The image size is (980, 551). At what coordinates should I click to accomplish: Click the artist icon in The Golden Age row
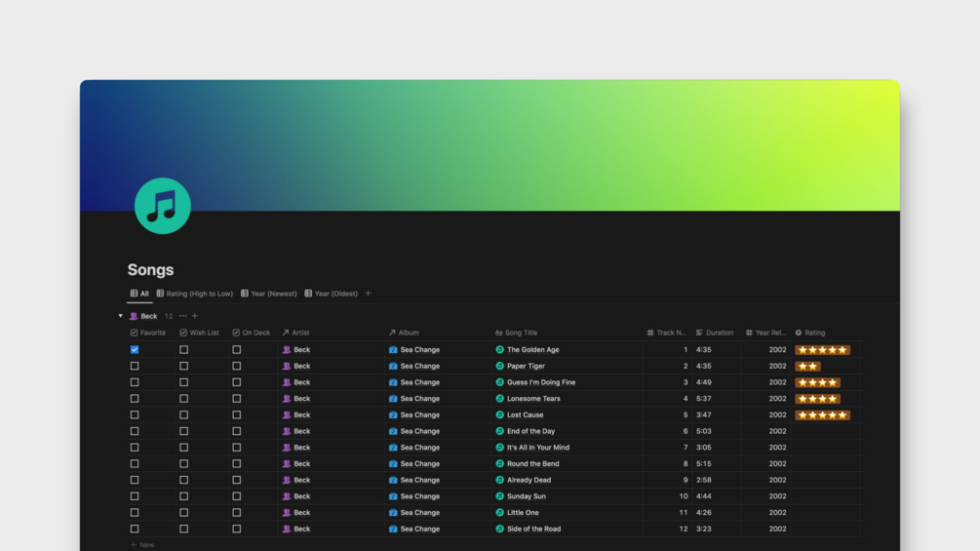(x=287, y=350)
